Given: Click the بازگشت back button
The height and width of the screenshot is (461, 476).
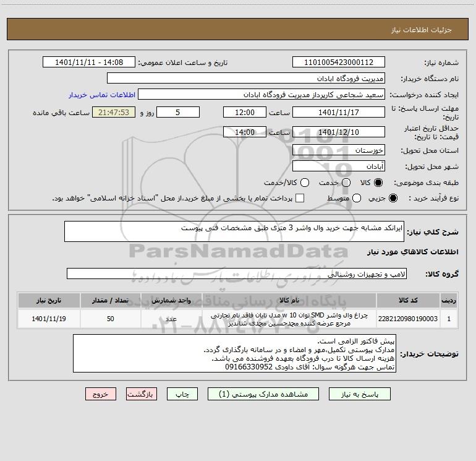Looking at the screenshot, I should 142,394.
